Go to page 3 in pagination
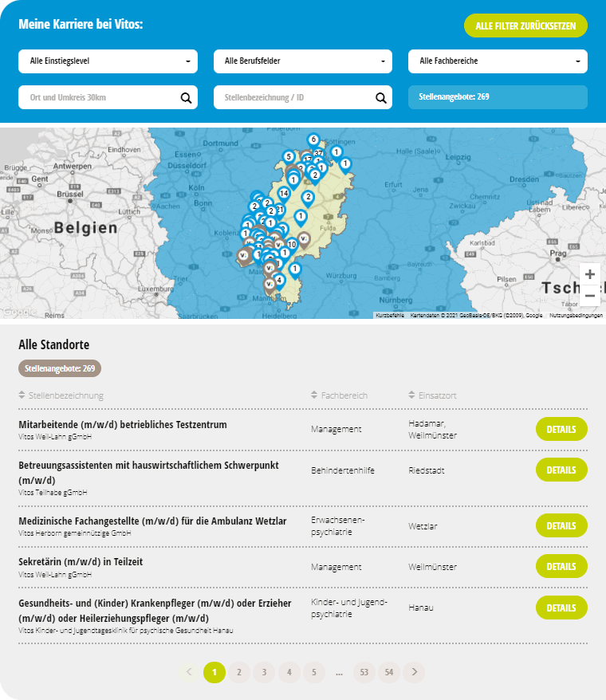The width and height of the screenshot is (606, 700). (265, 672)
